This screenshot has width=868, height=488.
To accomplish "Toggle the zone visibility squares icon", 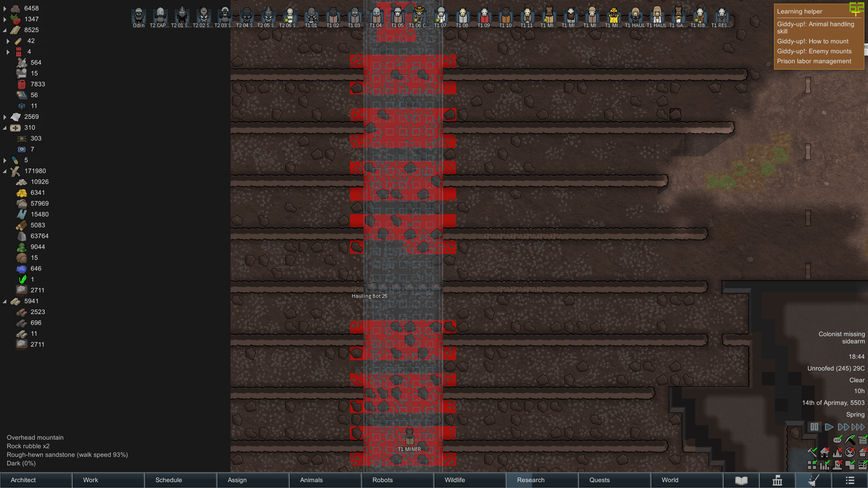I will (812, 465).
